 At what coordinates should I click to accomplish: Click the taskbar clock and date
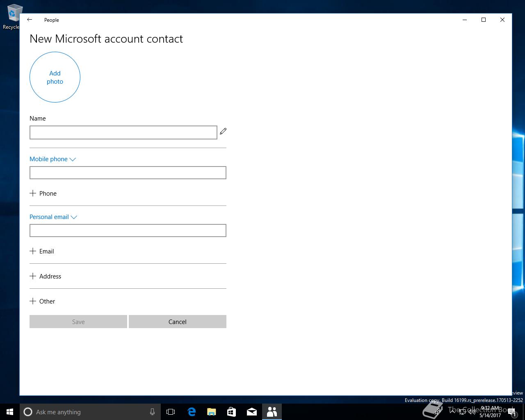coord(490,412)
